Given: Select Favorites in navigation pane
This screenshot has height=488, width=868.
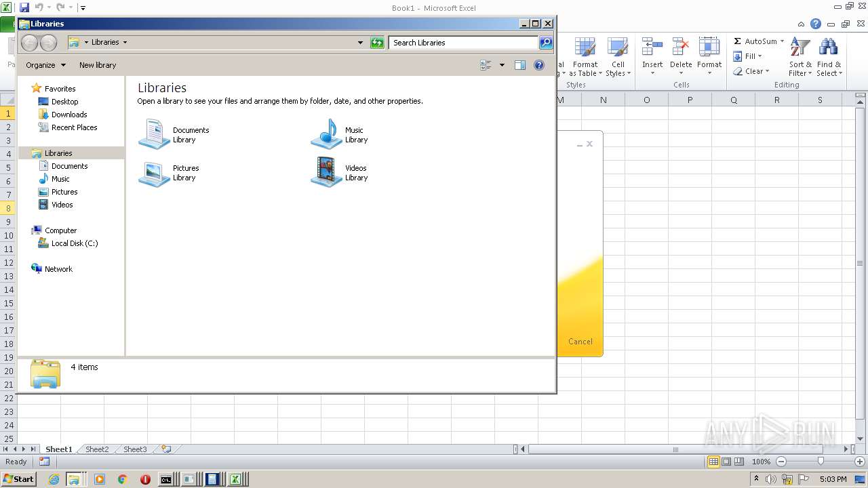Looking at the screenshot, I should [60, 89].
